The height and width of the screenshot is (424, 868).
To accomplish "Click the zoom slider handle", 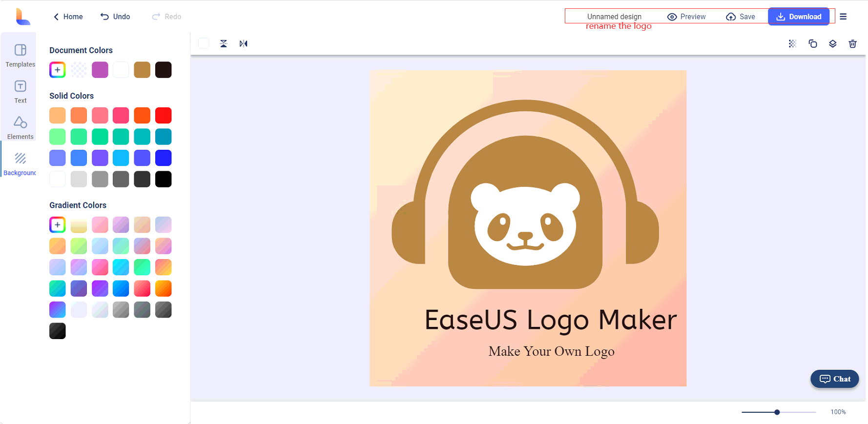I will 777,412.
